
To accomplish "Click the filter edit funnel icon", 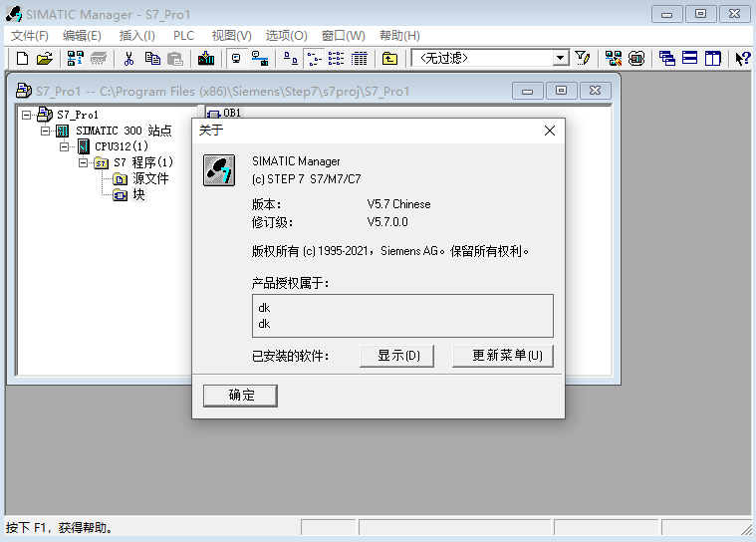I will (x=583, y=59).
